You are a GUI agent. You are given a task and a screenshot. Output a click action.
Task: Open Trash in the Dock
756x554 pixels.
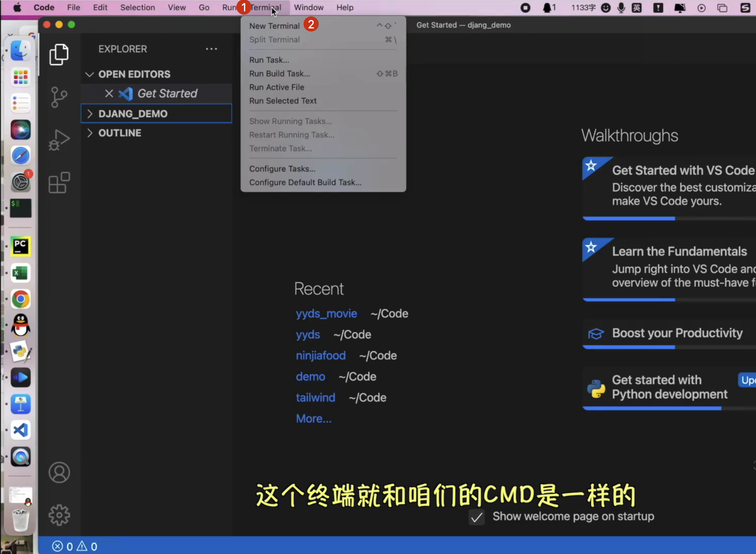[20, 520]
